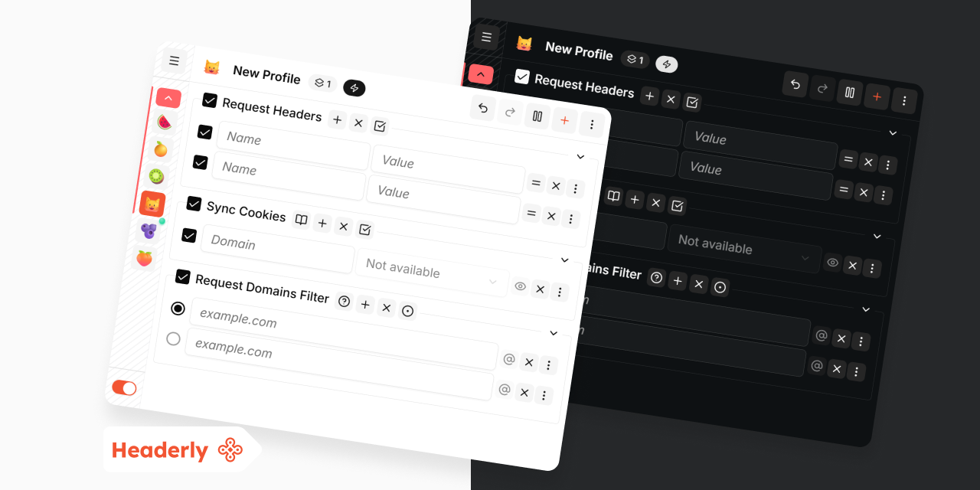Open the Sync Cookies book icon in light panel
980x490 pixels.
[x=302, y=220]
